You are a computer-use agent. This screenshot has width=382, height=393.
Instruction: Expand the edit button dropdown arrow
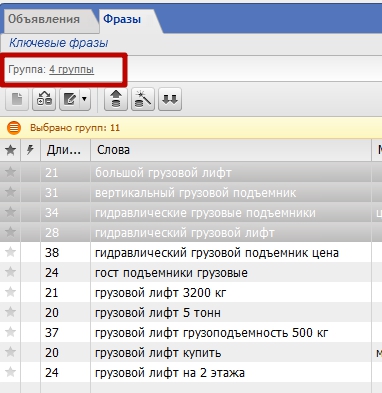(x=85, y=99)
